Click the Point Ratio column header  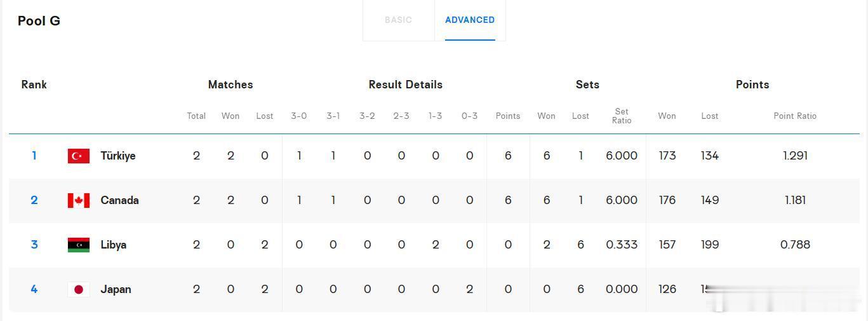[795, 116]
